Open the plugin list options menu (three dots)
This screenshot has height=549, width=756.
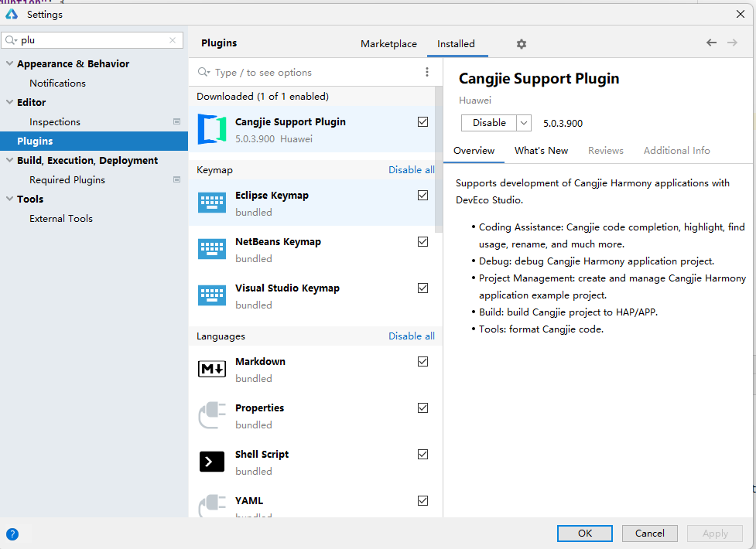(426, 72)
